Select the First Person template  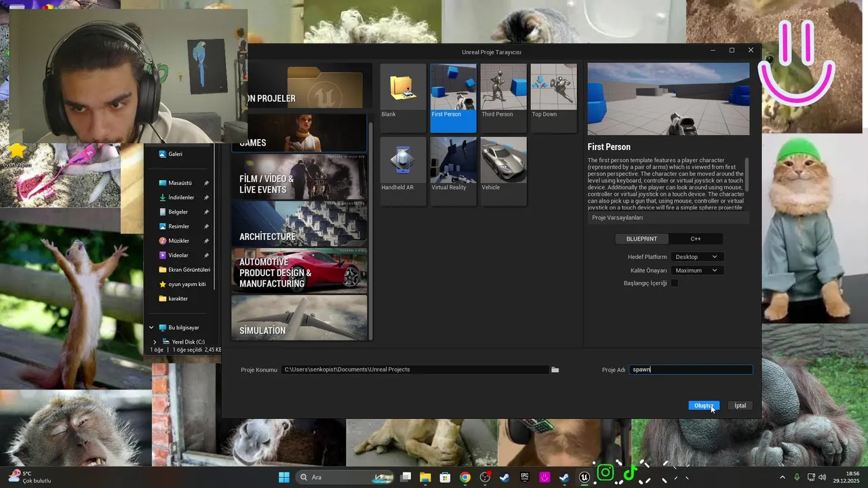click(x=453, y=98)
